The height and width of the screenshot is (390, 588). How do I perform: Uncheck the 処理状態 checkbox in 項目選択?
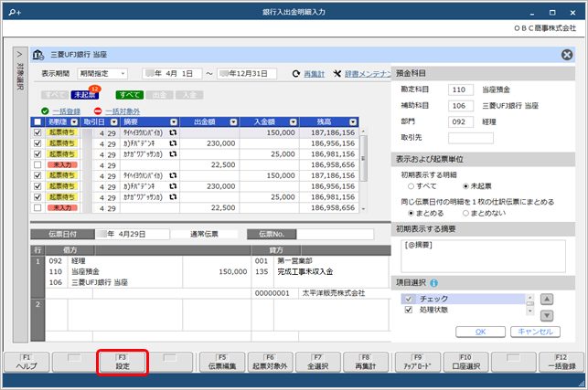408,311
